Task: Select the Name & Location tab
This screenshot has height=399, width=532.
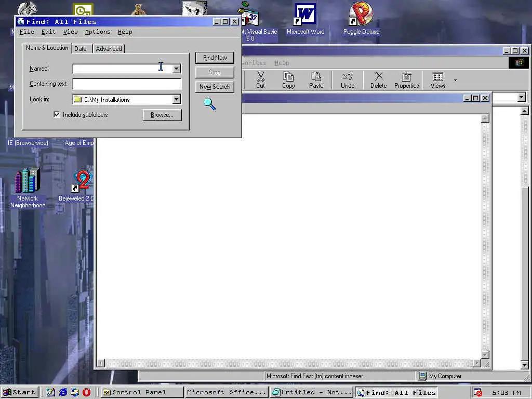Action: tap(47, 48)
